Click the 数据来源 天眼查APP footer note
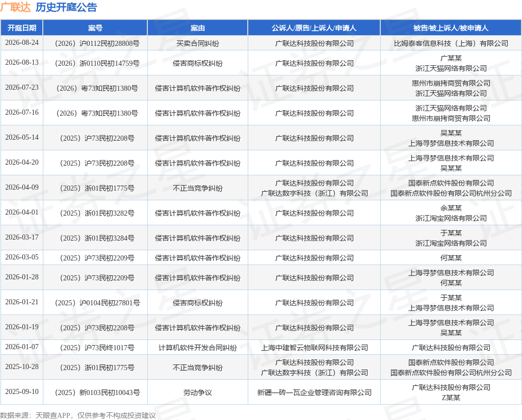Screen dimensions: 522x420 coord(78,415)
